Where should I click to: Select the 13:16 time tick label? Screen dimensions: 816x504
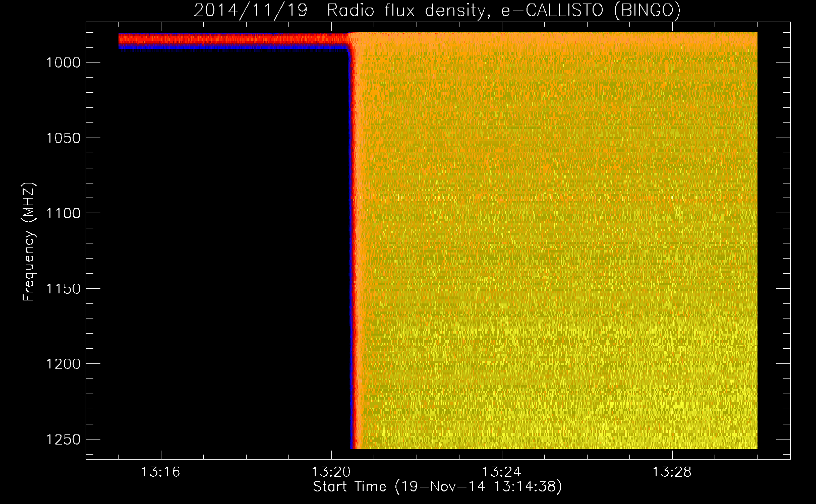pos(160,472)
